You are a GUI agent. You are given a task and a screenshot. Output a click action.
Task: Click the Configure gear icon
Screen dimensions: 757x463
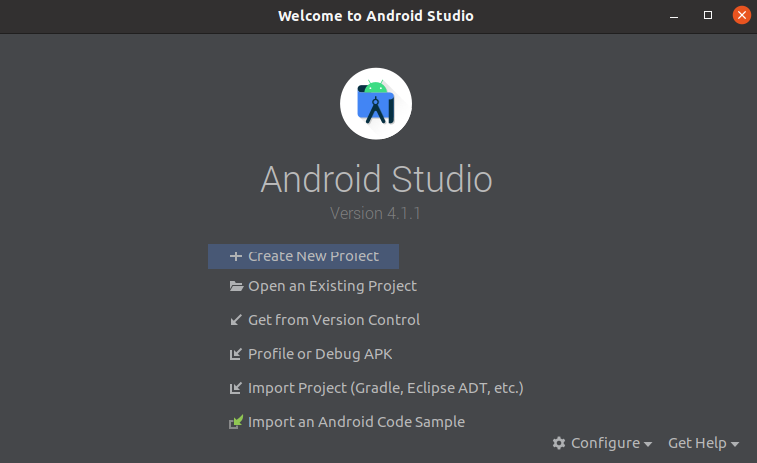[x=559, y=443]
